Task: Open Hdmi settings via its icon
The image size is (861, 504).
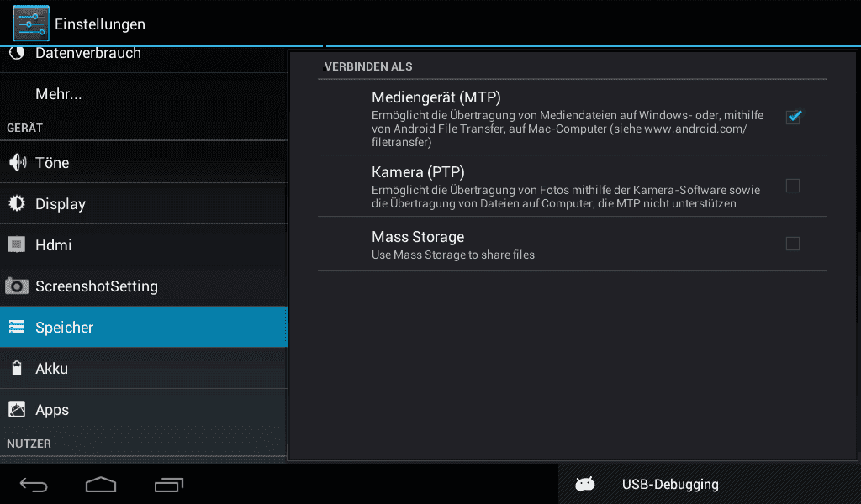Action: point(17,244)
